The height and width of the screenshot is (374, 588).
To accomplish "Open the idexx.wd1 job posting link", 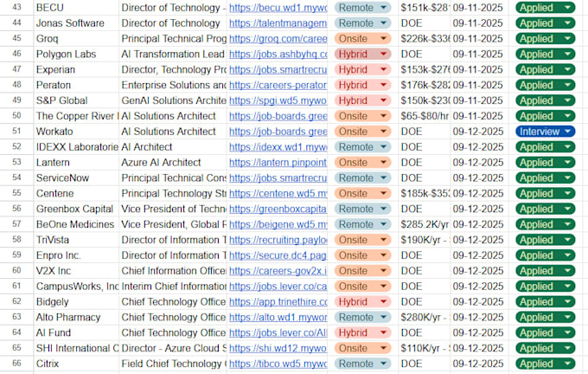I will tap(278, 147).
